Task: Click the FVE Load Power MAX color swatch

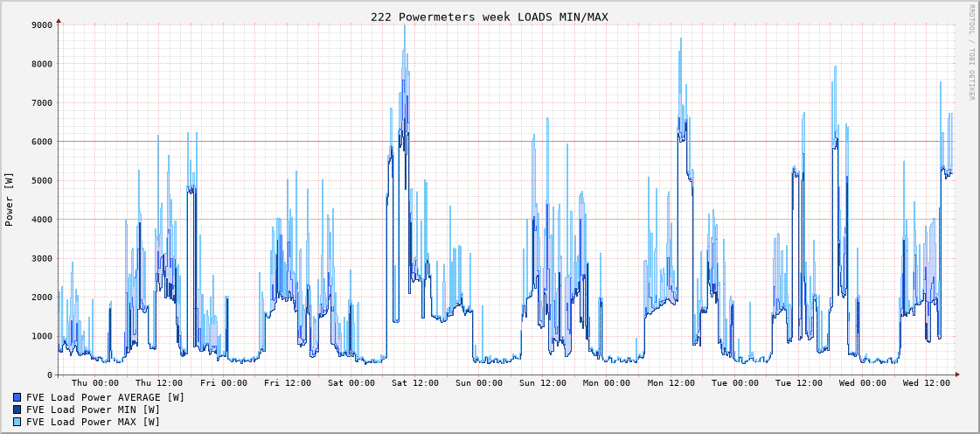Action: pos(17,422)
